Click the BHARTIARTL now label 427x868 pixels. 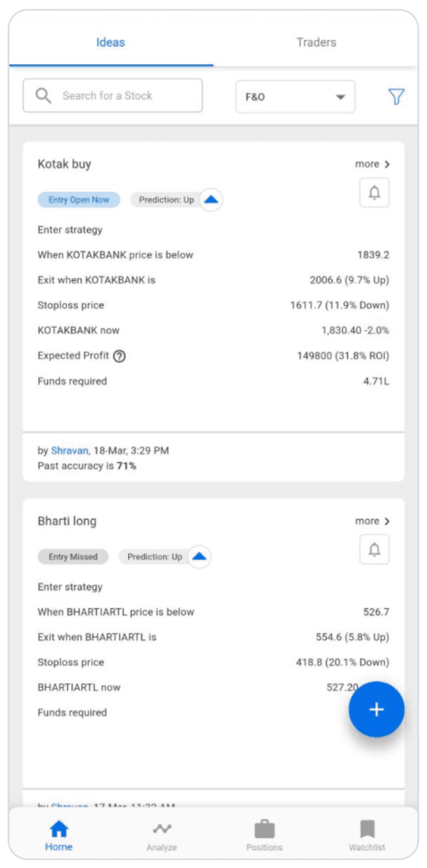tap(79, 687)
